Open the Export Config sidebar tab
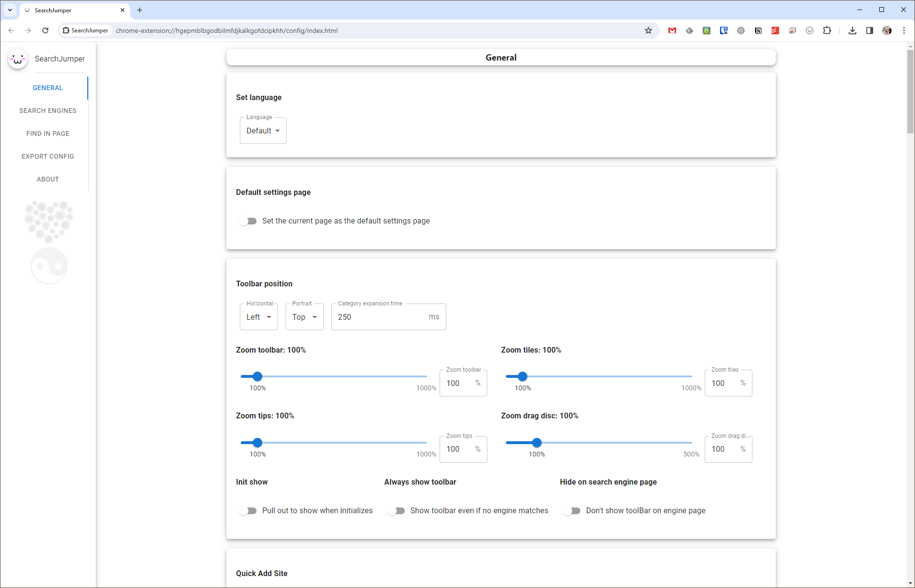Viewport: 915px width, 588px height. click(48, 156)
